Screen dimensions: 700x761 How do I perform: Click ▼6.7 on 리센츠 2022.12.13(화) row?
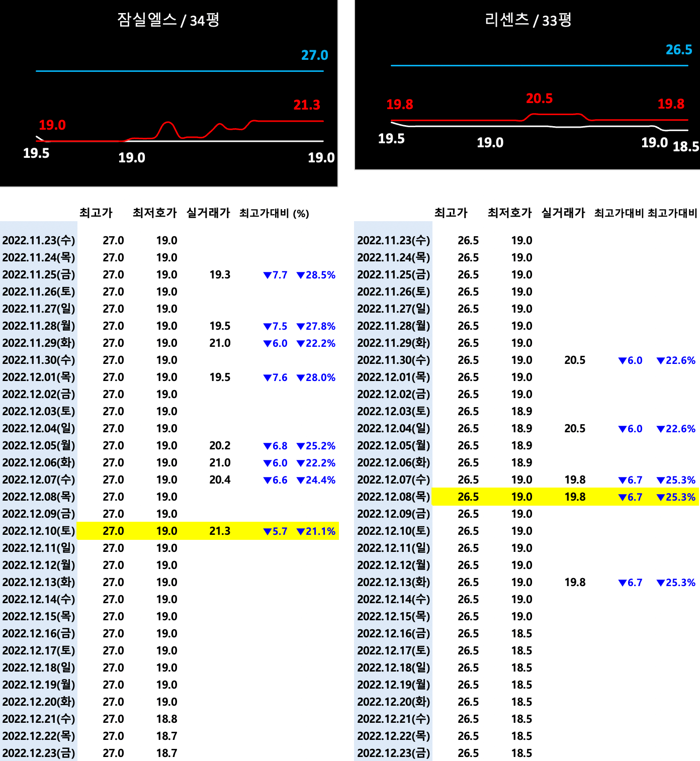(630, 583)
